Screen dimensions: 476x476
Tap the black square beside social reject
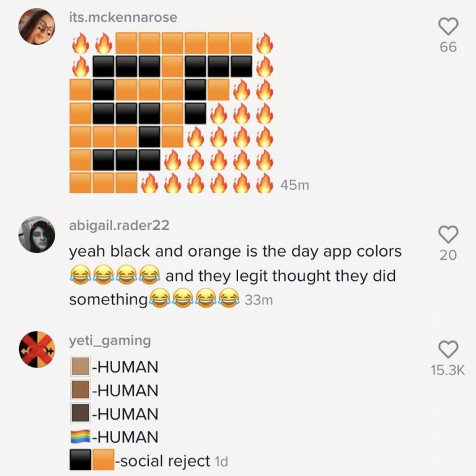81,460
